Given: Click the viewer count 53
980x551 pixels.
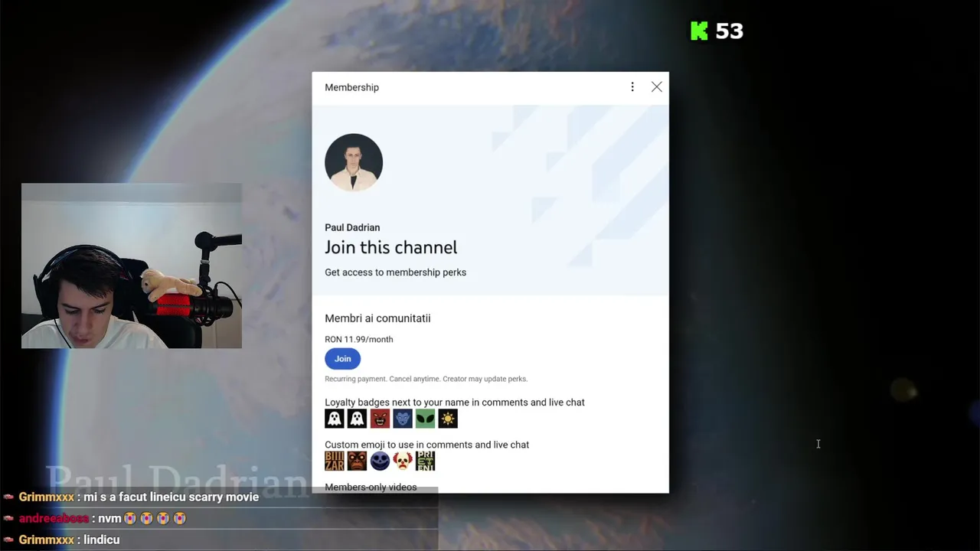Looking at the screenshot, I should (x=729, y=31).
